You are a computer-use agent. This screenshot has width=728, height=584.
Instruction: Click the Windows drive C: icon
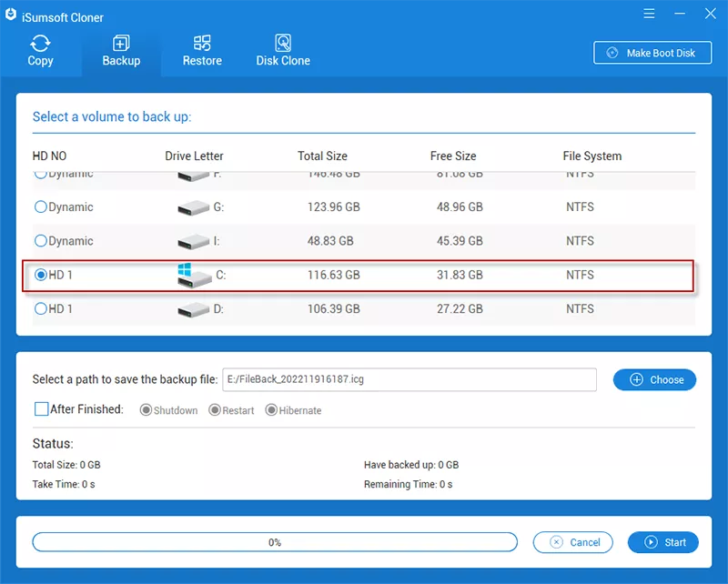pos(192,276)
